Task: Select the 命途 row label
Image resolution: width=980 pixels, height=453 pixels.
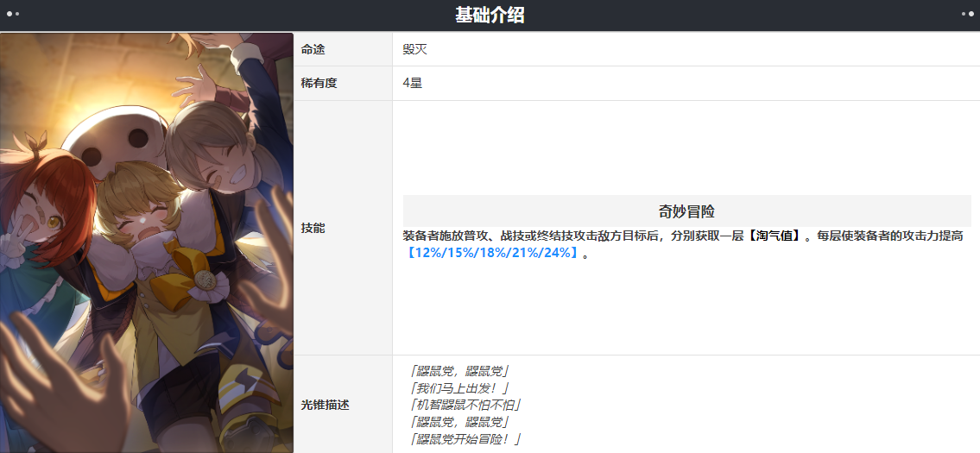Action: click(313, 49)
